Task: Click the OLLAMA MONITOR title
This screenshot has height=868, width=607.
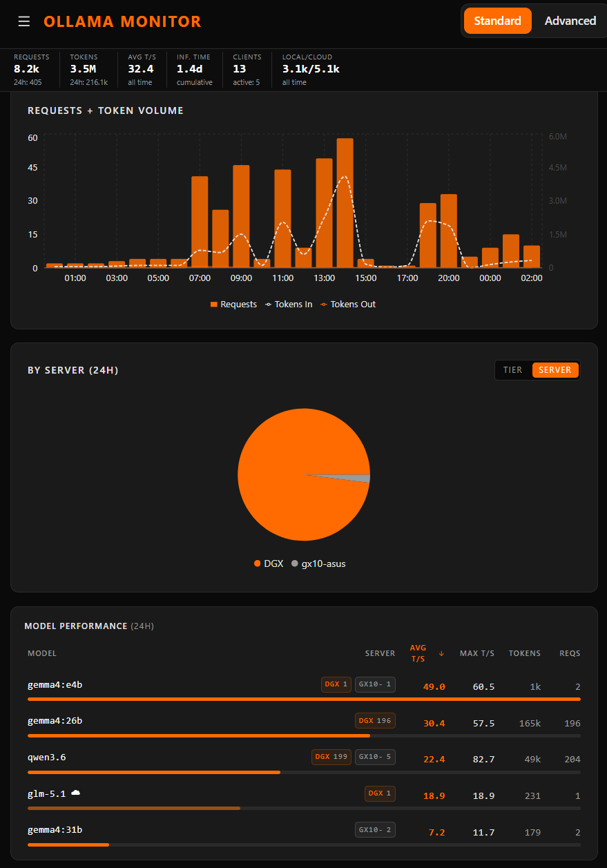Action: (x=122, y=21)
